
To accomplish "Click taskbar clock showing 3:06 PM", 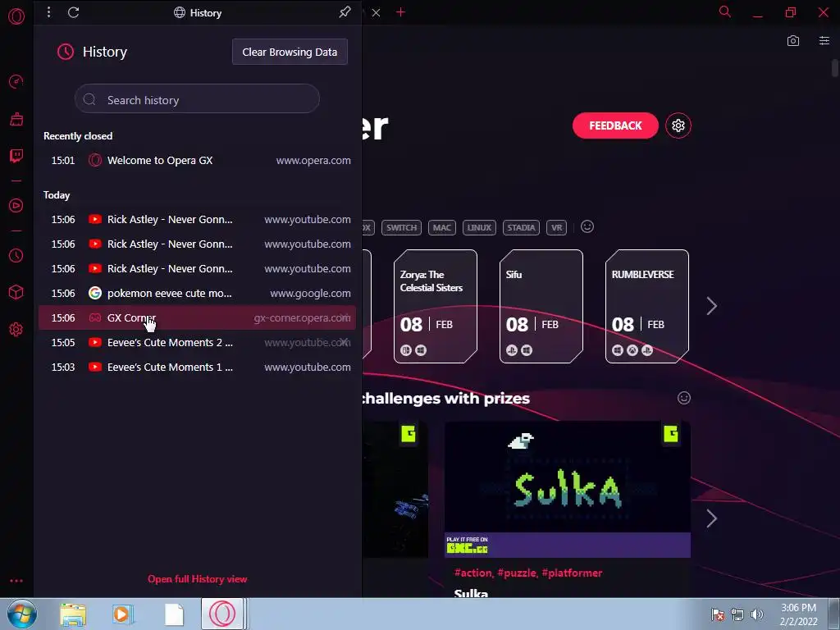I will point(798,614).
